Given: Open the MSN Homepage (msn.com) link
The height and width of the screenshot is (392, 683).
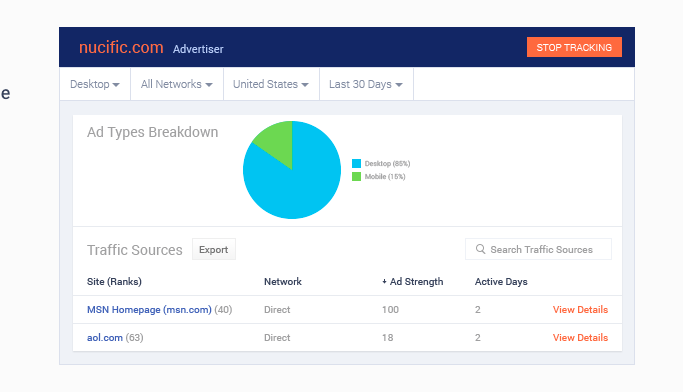Looking at the screenshot, I should click(x=149, y=310).
